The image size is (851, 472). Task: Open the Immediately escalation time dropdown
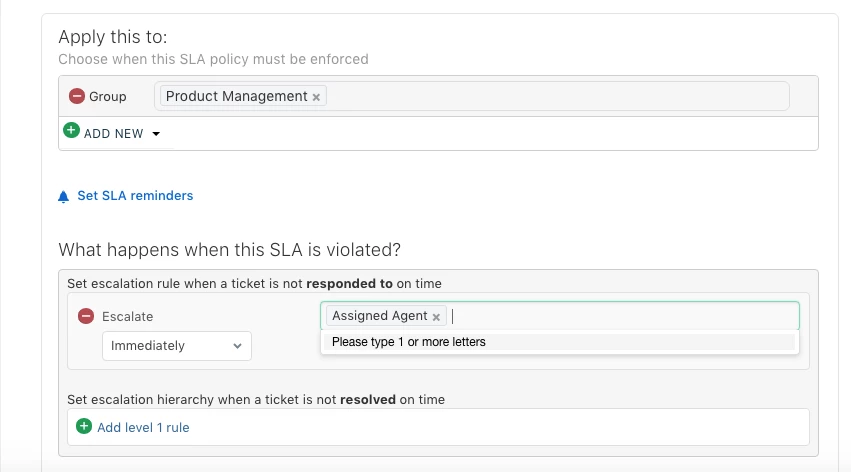pyautogui.click(x=177, y=346)
